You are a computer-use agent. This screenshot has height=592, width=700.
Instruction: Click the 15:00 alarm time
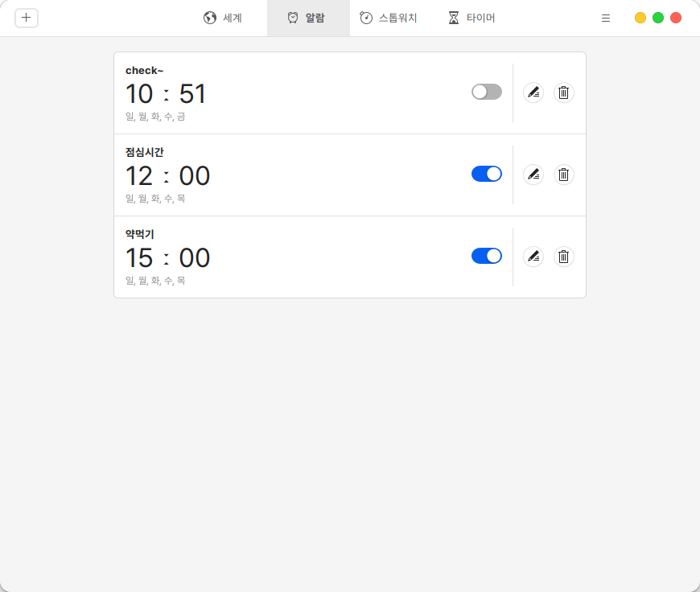(x=167, y=258)
